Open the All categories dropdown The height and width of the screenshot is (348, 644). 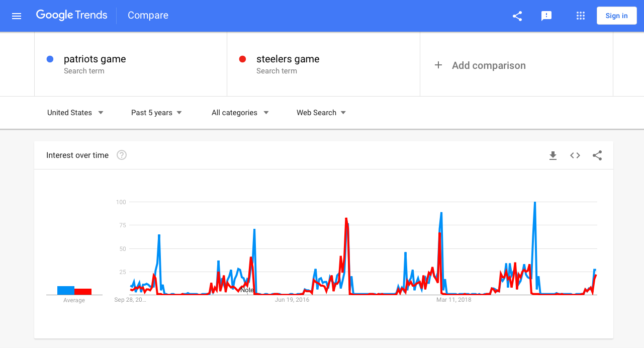click(240, 112)
